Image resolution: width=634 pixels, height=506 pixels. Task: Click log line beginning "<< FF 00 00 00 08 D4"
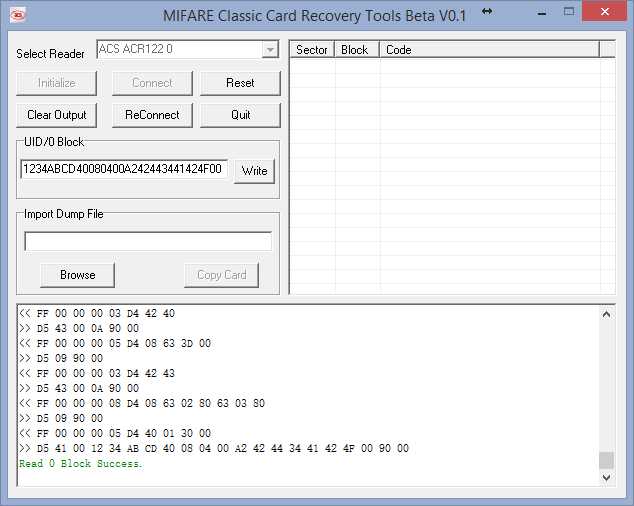pyautogui.click(x=142, y=403)
